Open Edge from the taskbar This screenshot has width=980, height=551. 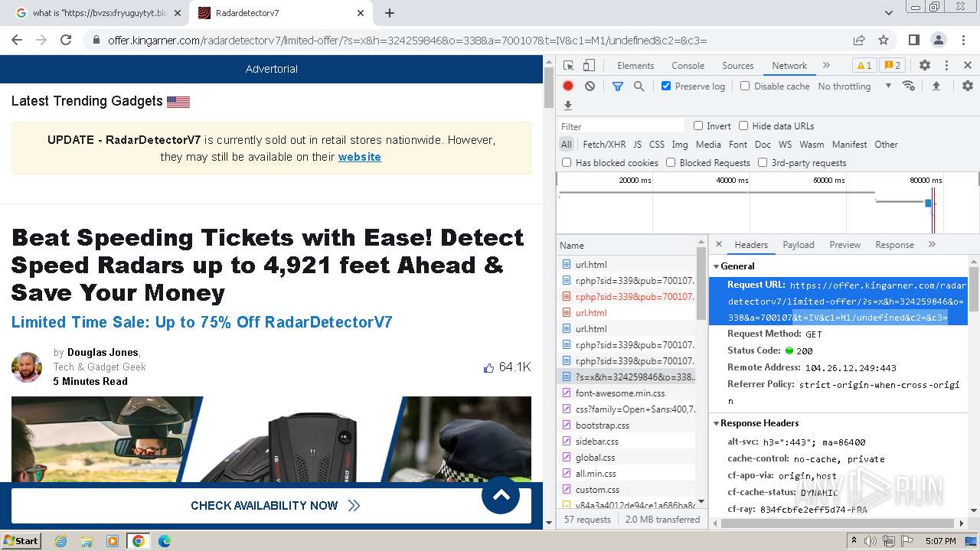tap(165, 541)
